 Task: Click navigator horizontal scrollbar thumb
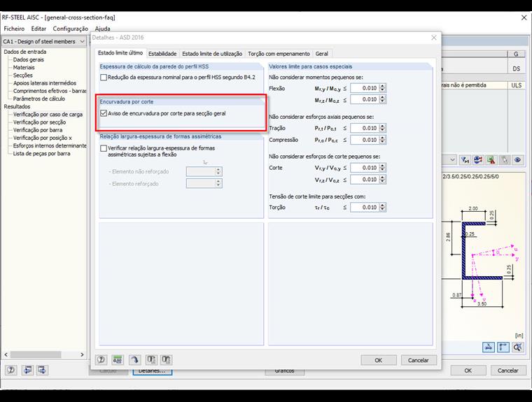pyautogui.click(x=35, y=354)
